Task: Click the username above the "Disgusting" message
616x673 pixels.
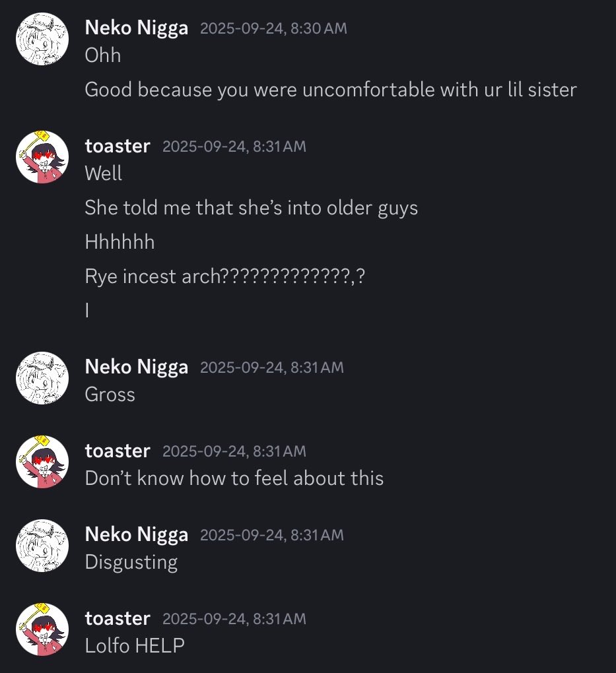Action: [136, 534]
